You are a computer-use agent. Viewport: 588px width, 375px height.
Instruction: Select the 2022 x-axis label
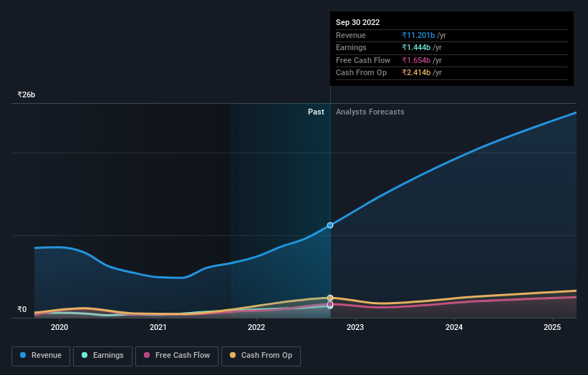point(256,327)
